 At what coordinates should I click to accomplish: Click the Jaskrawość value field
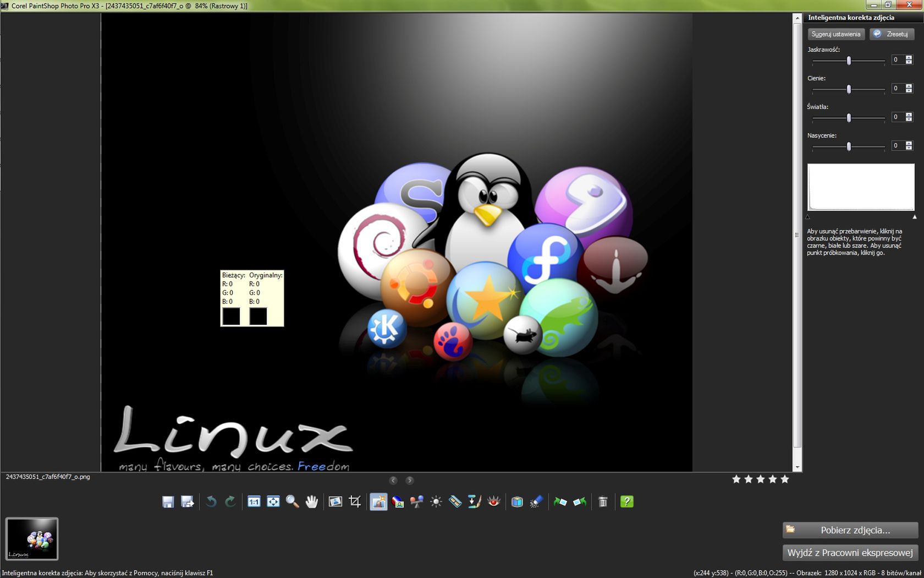[898, 59]
